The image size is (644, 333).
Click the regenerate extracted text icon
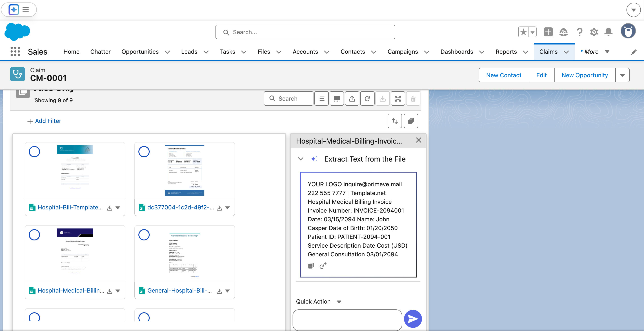click(323, 266)
